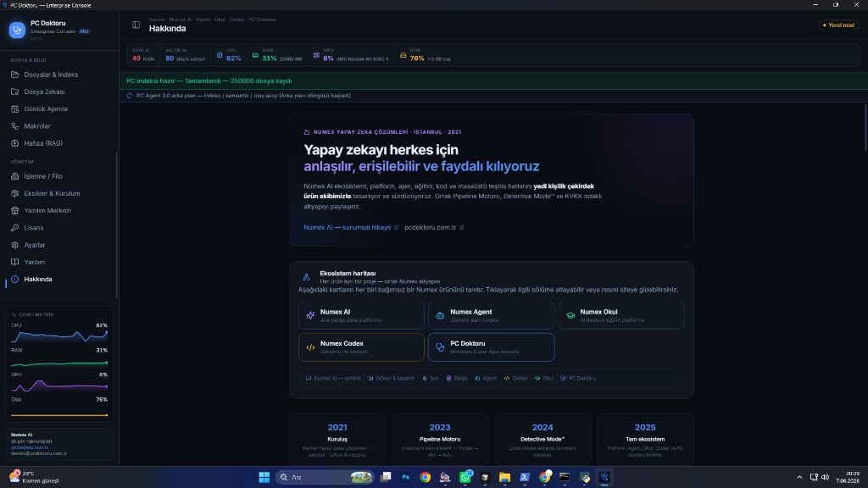The height and width of the screenshot is (488, 868).
Task: Open Photoshop from the taskbar
Action: pyautogui.click(x=406, y=477)
